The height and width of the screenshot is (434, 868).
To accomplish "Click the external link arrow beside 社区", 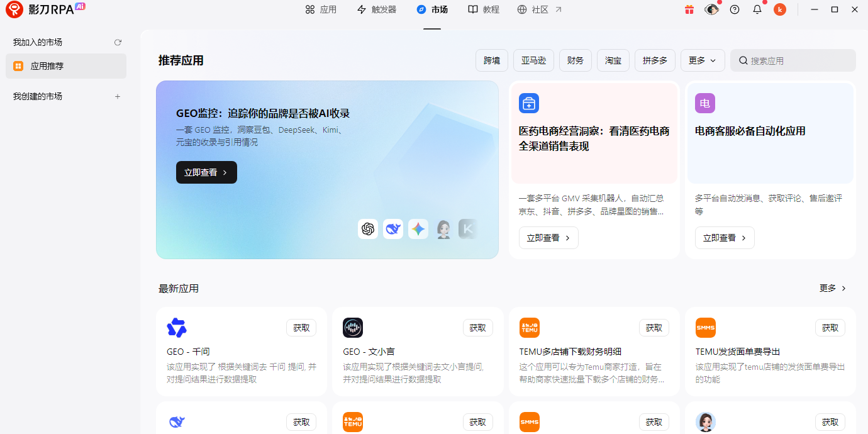I will [x=558, y=9].
